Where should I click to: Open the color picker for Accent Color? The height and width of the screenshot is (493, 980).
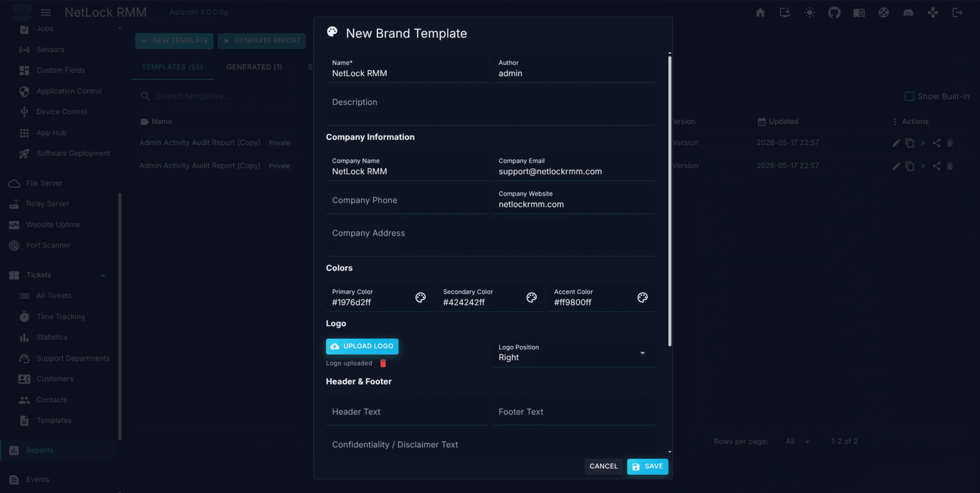pyautogui.click(x=642, y=297)
